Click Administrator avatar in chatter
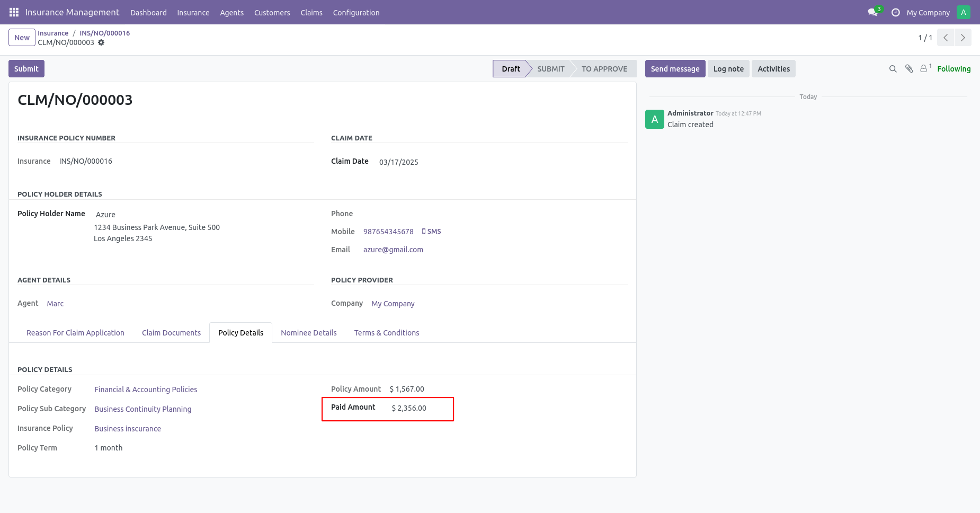Viewport: 980px width, 513px height. (655, 119)
